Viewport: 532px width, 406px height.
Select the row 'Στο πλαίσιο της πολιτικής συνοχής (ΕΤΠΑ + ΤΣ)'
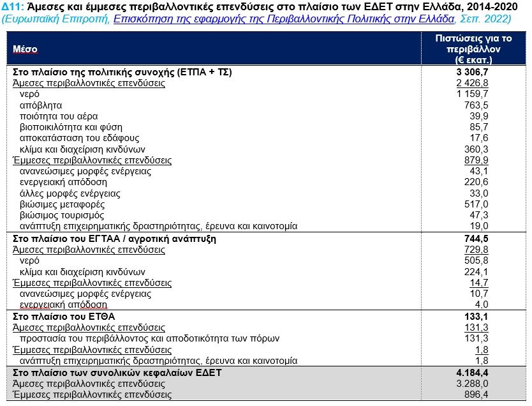click(x=266, y=72)
